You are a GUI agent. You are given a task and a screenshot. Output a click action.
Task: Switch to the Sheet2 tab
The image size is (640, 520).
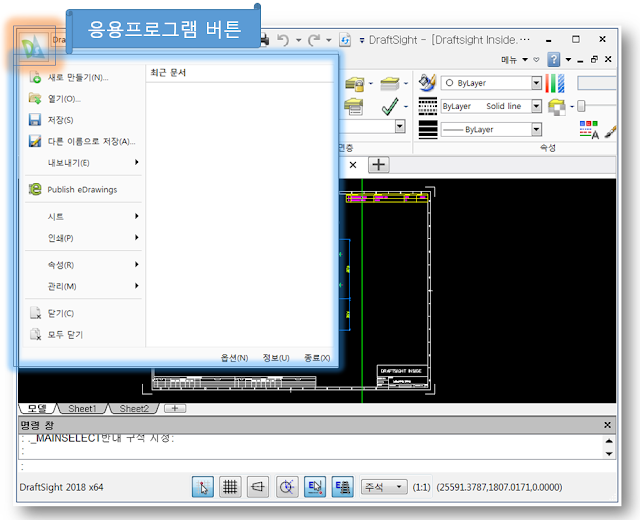tap(134, 409)
